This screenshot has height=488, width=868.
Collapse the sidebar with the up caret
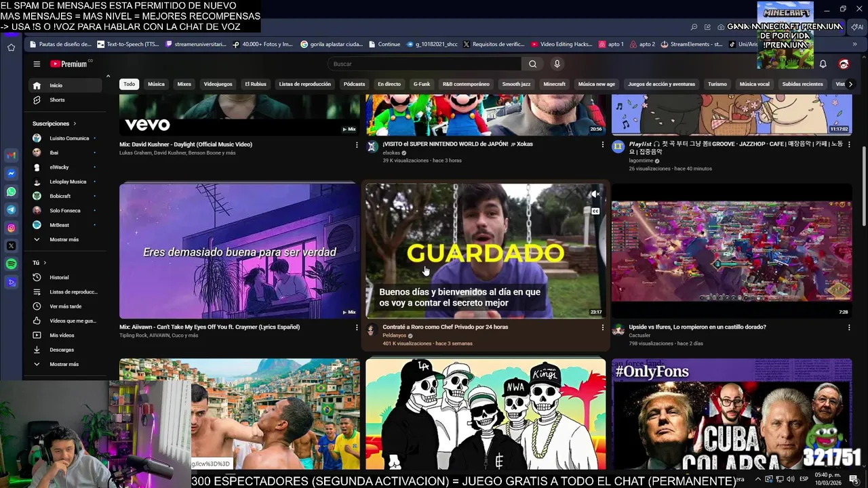coord(108,77)
